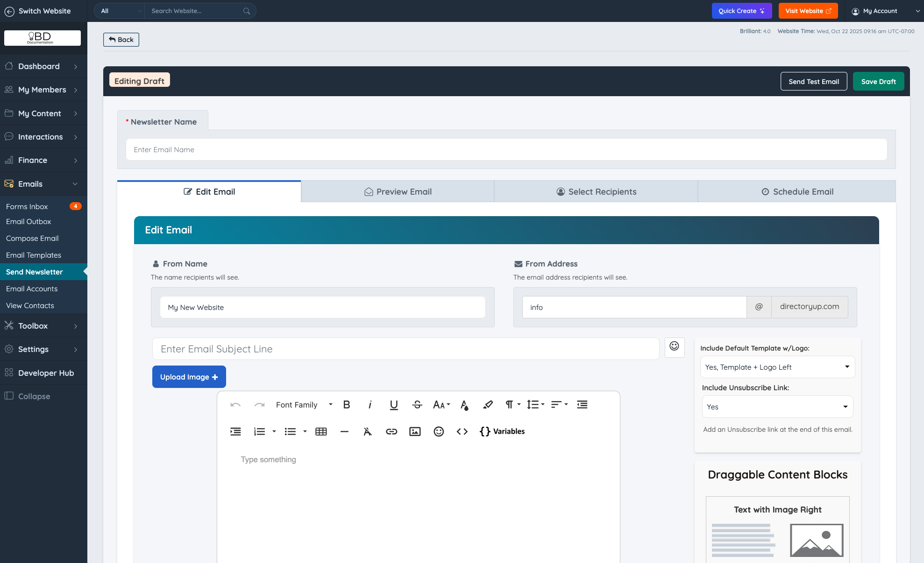Open the code view icon
Image resolution: width=924 pixels, height=563 pixels.
462,431
